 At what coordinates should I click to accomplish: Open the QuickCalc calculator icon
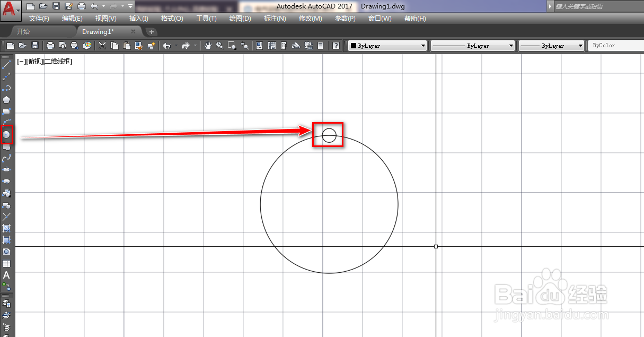(x=320, y=46)
